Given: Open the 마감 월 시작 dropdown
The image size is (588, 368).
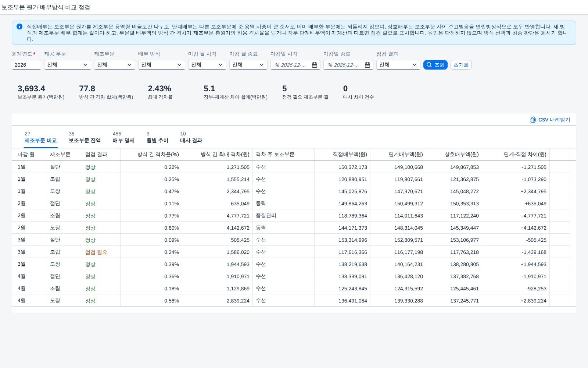Looking at the screenshot, I should click(x=207, y=65).
